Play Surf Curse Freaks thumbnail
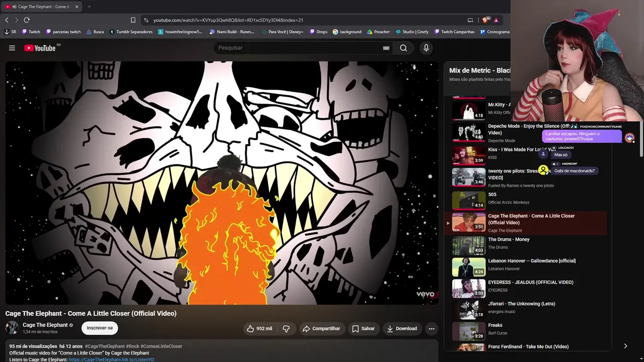Image resolution: width=644 pixels, height=362 pixels. pyautogui.click(x=468, y=331)
